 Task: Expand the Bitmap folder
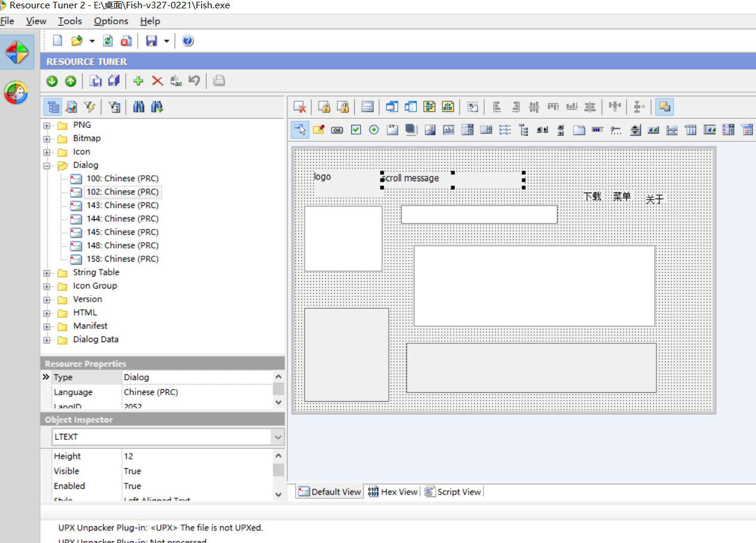tap(47, 139)
